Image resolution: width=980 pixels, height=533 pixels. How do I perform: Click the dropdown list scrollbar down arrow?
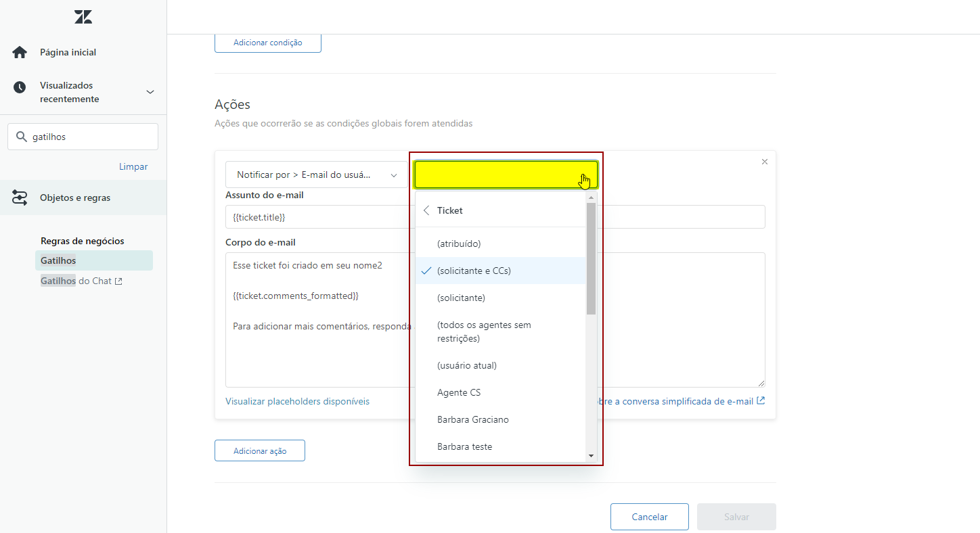point(591,456)
